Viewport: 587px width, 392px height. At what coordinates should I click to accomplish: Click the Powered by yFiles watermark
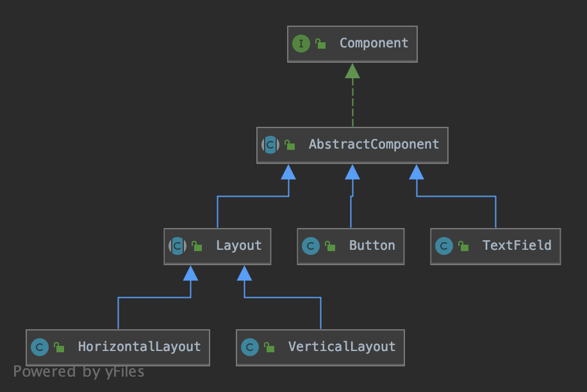pyautogui.click(x=79, y=372)
